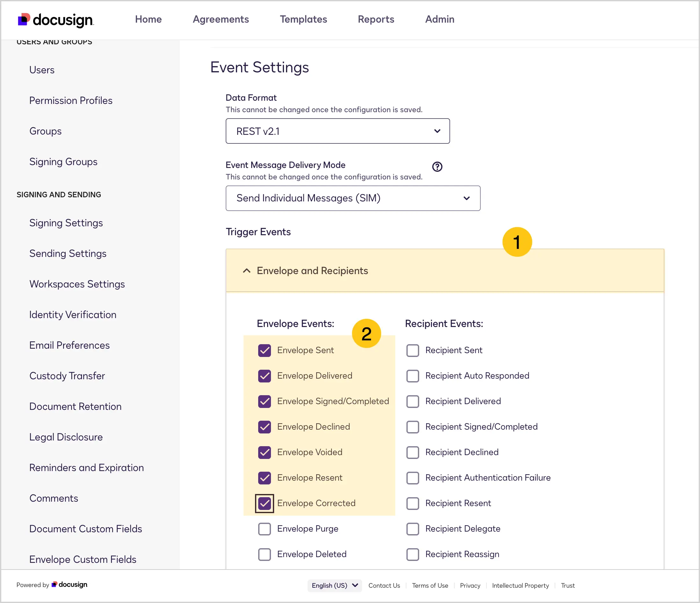Uncheck the Envelope Signed/Completed checkbox
Viewport: 700px width, 603px height.
pos(265,401)
